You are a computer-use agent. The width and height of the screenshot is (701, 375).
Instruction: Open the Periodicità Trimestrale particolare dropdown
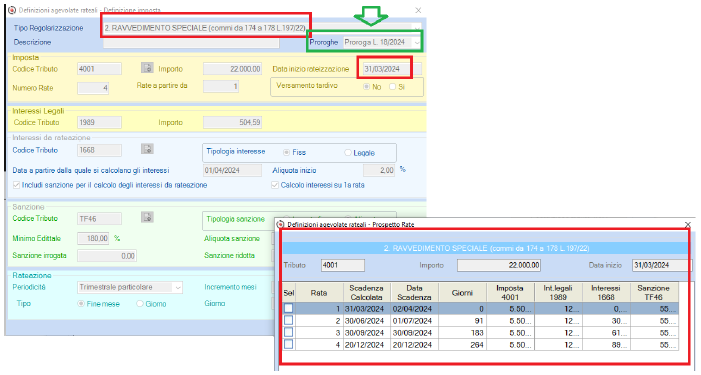[x=177, y=287]
